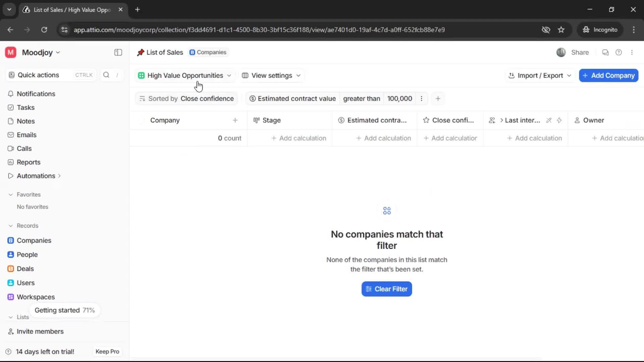Open the Notifications panel

[36, 94]
